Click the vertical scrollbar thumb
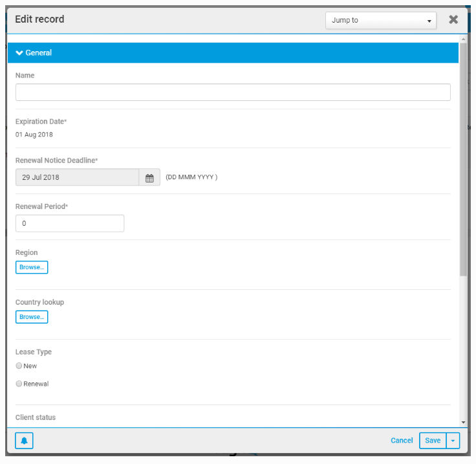The height and width of the screenshot is (464, 476). (463, 159)
